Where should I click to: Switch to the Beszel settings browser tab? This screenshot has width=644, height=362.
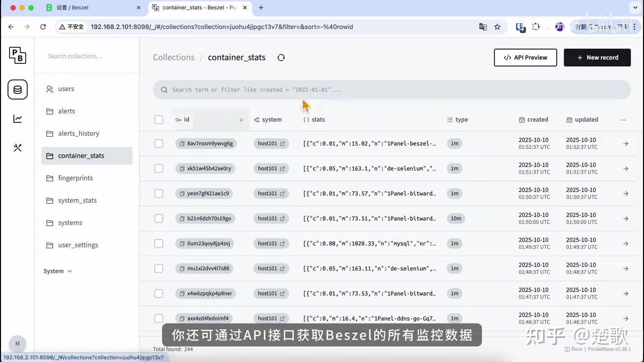93,8
